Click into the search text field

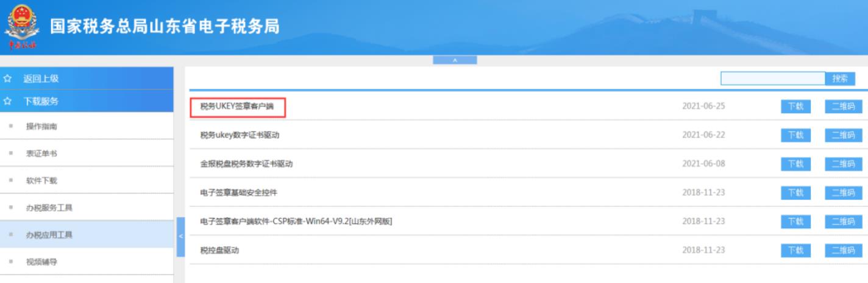(x=772, y=79)
